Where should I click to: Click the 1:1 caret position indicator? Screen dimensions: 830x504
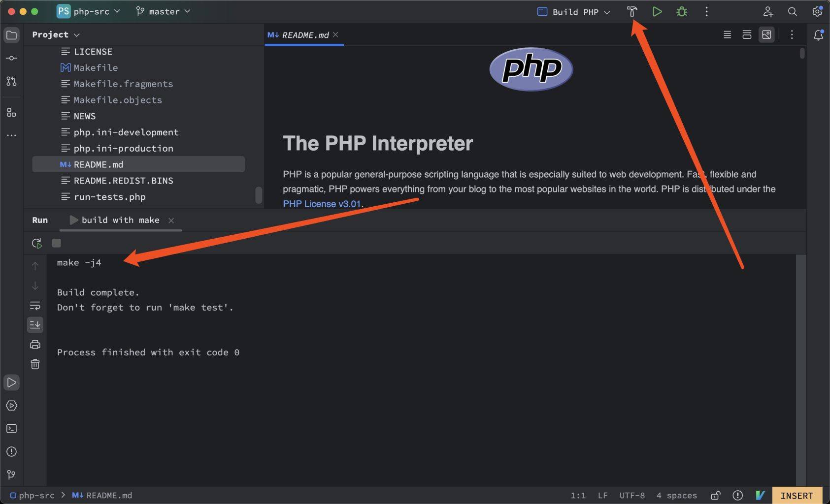[578, 496]
